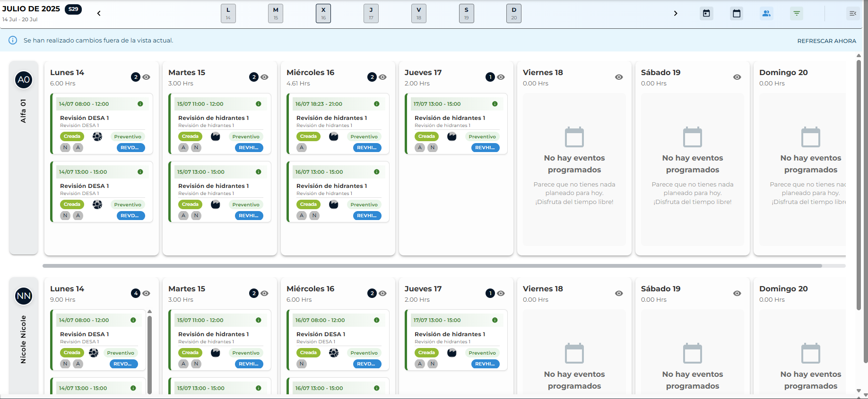Open info for Nicole 16/07 08:00 event
Viewport: 868px width, 399px height.
(x=377, y=320)
